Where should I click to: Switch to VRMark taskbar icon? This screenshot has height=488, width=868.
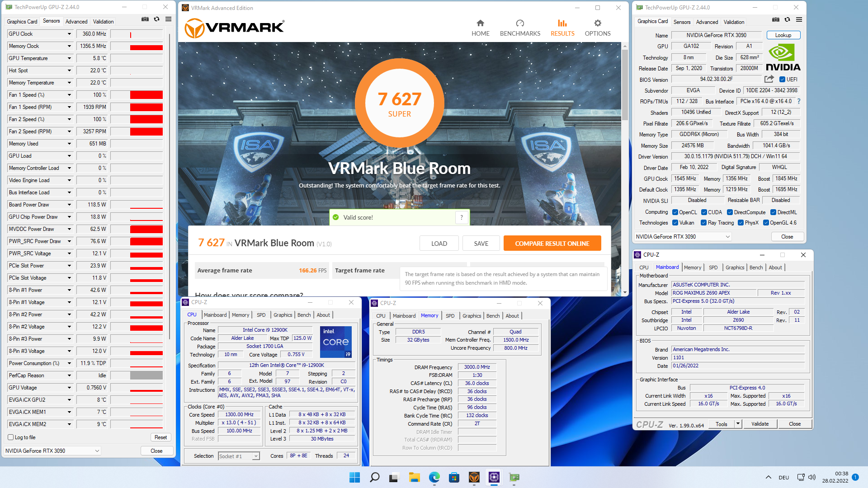(474, 477)
